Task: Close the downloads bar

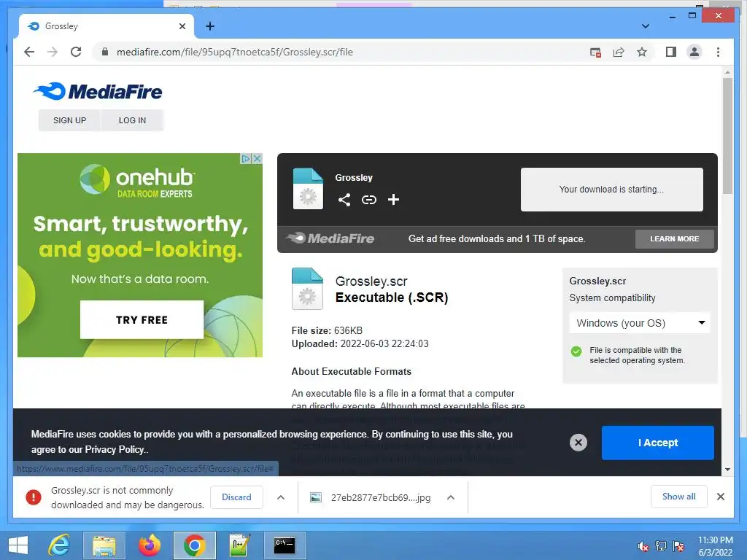Action: [721, 497]
